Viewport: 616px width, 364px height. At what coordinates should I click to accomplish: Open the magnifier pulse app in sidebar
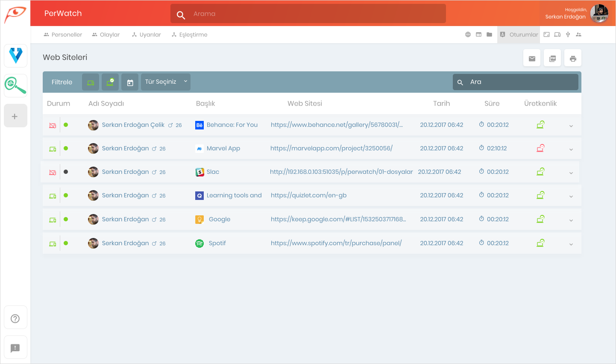16,85
